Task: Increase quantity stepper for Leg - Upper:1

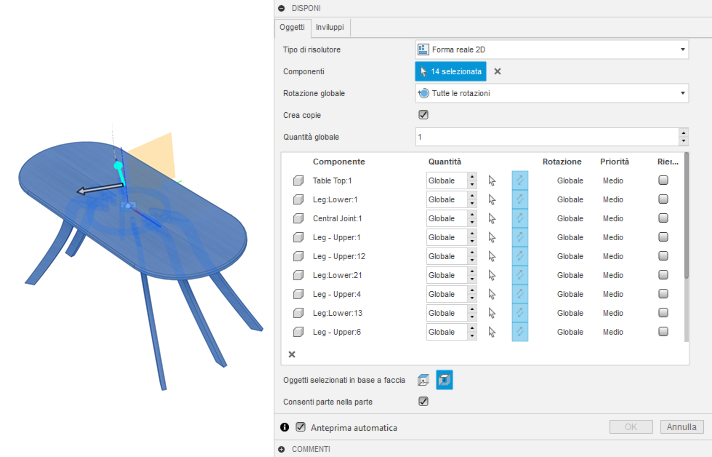Action: [472, 233]
